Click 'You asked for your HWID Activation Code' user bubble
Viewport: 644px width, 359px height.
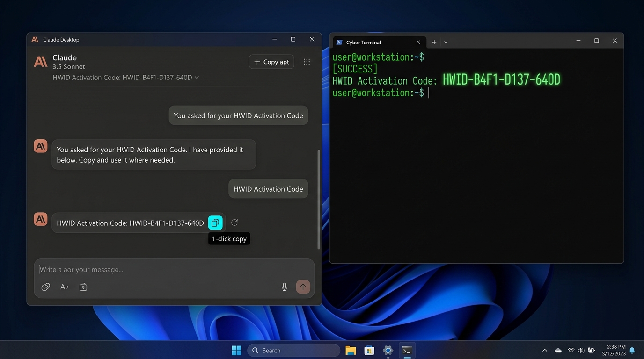pos(238,115)
